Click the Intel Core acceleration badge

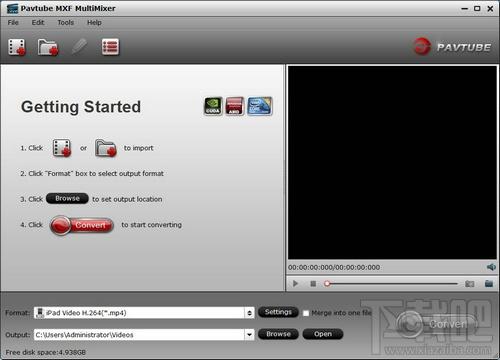pyautogui.click(x=260, y=106)
